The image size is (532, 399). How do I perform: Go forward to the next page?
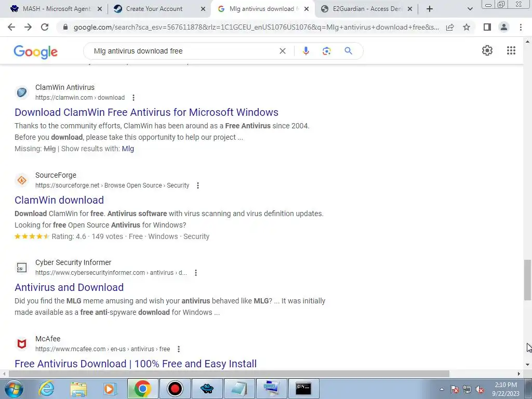point(28,27)
